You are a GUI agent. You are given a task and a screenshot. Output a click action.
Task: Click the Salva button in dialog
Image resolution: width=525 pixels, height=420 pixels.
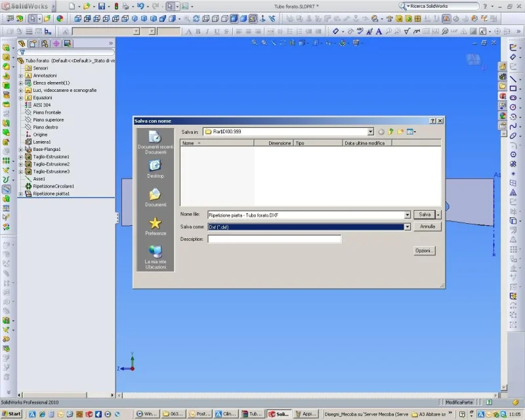424,215
